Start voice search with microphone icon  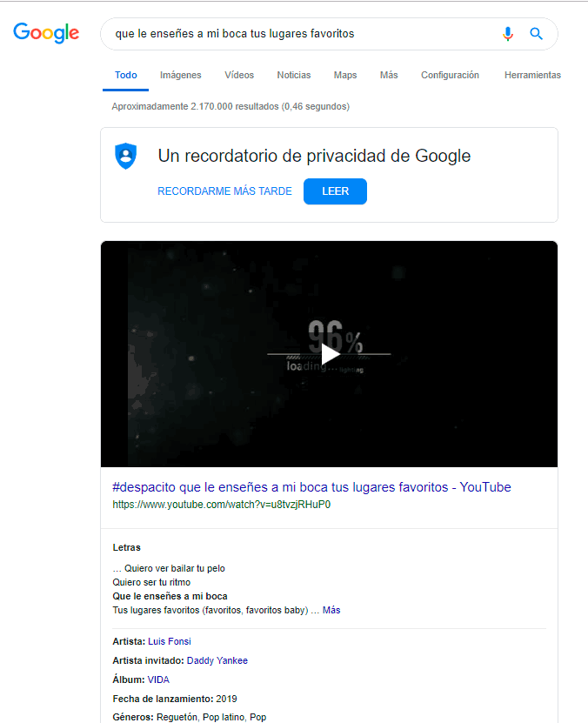tap(508, 34)
